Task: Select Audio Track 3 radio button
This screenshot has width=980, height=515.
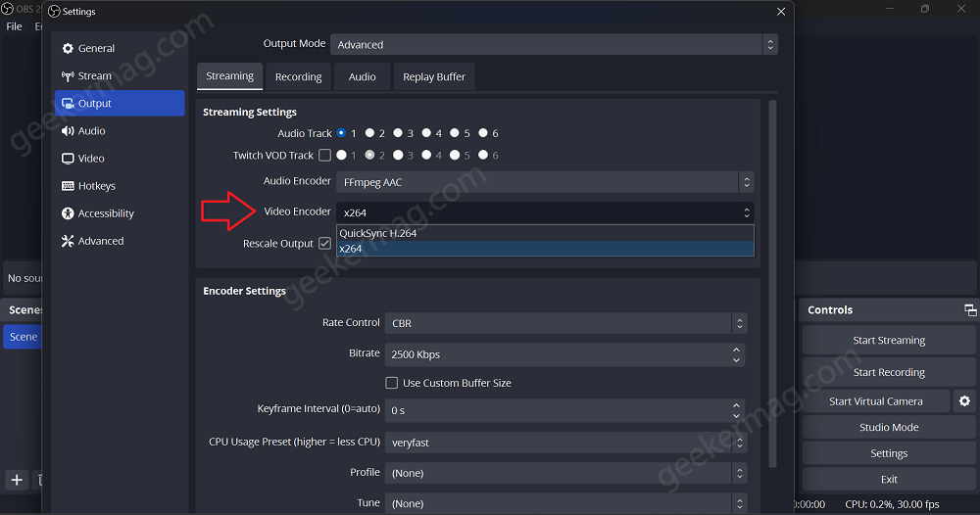Action: pos(398,133)
